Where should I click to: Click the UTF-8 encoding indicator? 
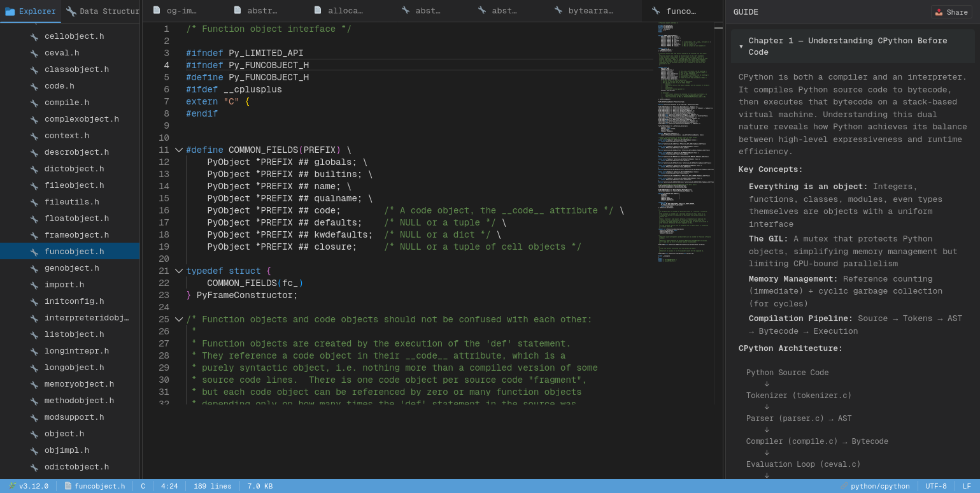935,486
